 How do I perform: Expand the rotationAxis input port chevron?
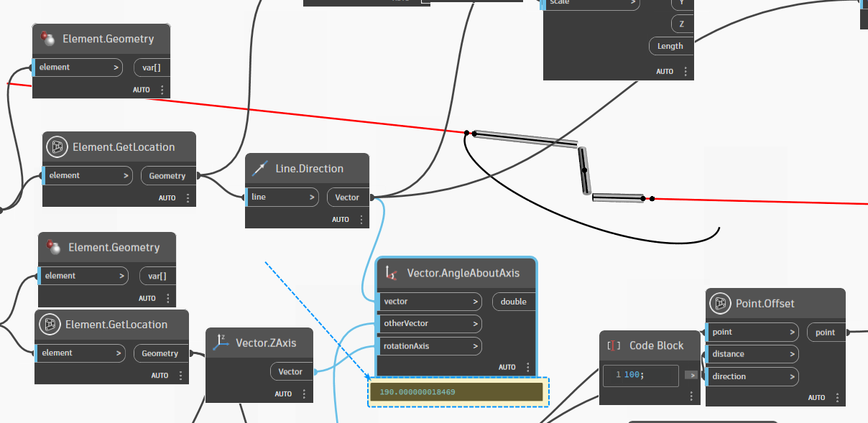[x=475, y=346]
